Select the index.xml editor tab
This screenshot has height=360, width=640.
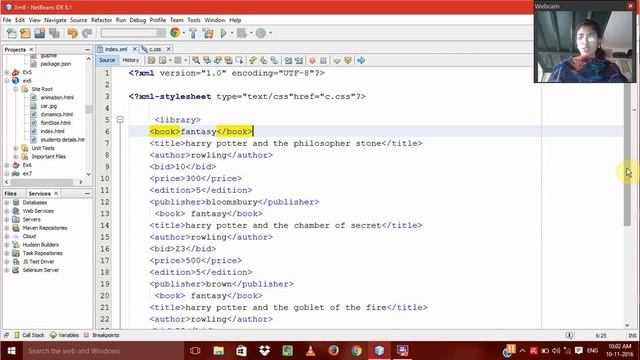(116, 49)
